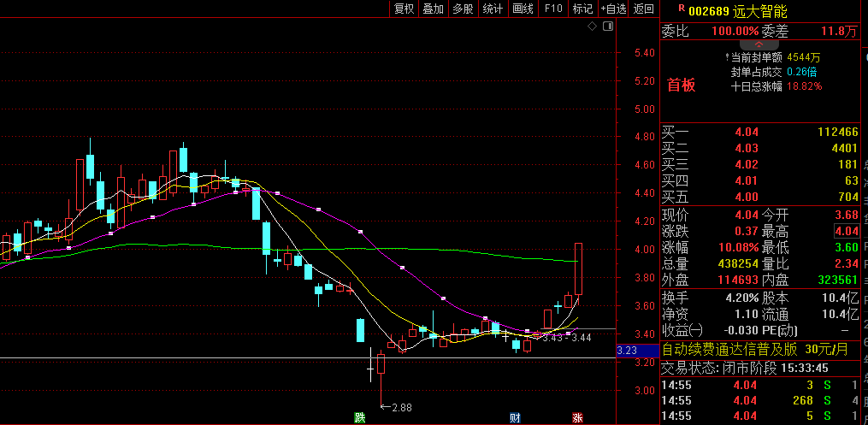This screenshot has width=868, height=425.
Task: Click the 内盘 value 323561
Action: (838, 280)
